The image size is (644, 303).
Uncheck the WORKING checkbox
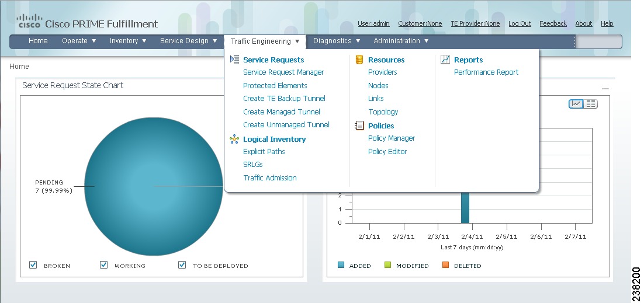(104, 265)
